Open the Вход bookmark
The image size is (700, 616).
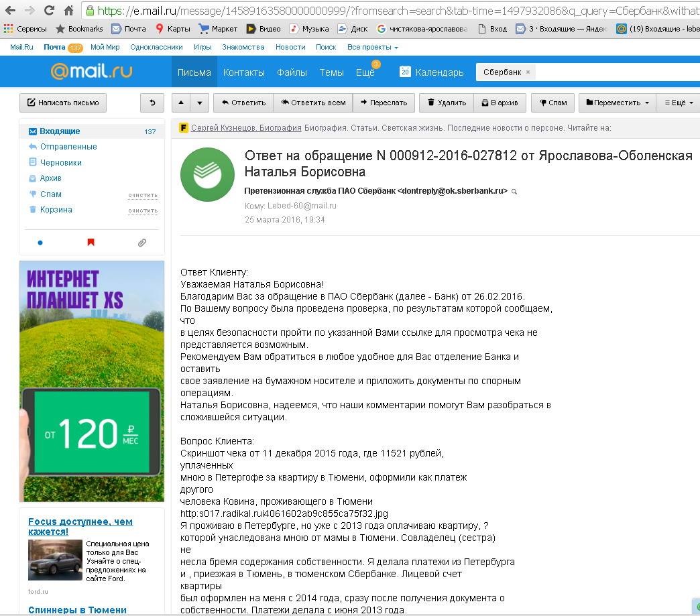493,29
